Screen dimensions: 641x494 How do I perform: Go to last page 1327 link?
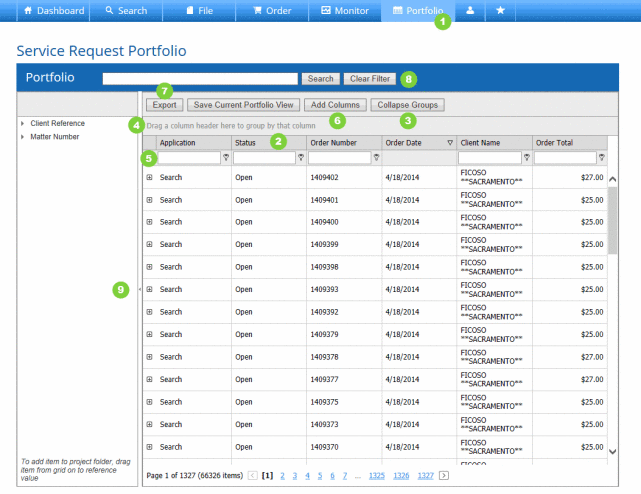pos(426,476)
